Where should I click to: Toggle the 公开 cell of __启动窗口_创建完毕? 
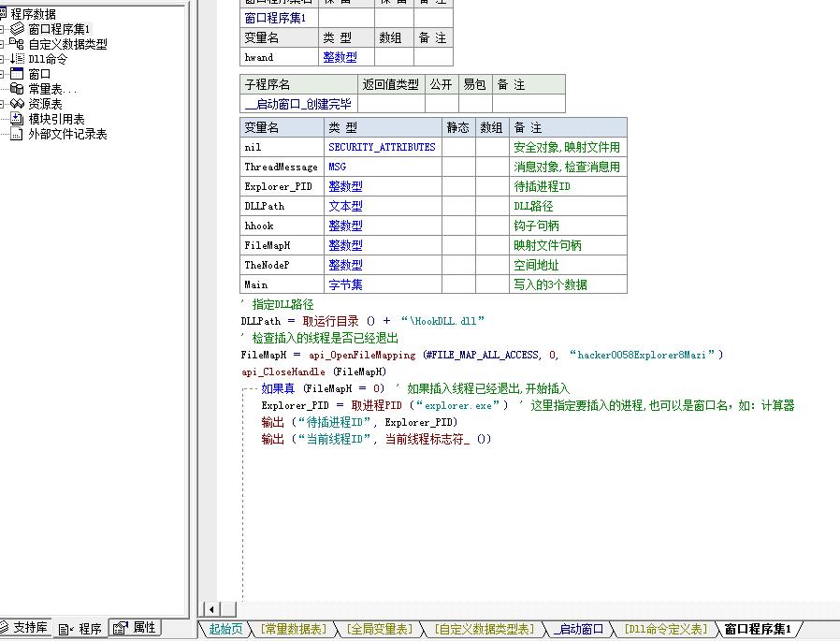[x=442, y=104]
